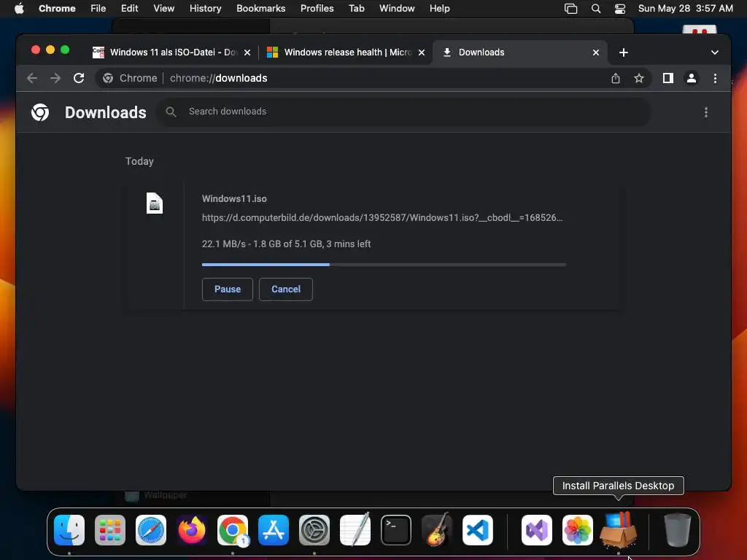
Task: Click Stage Manager menu bar icon
Action: coord(570,8)
